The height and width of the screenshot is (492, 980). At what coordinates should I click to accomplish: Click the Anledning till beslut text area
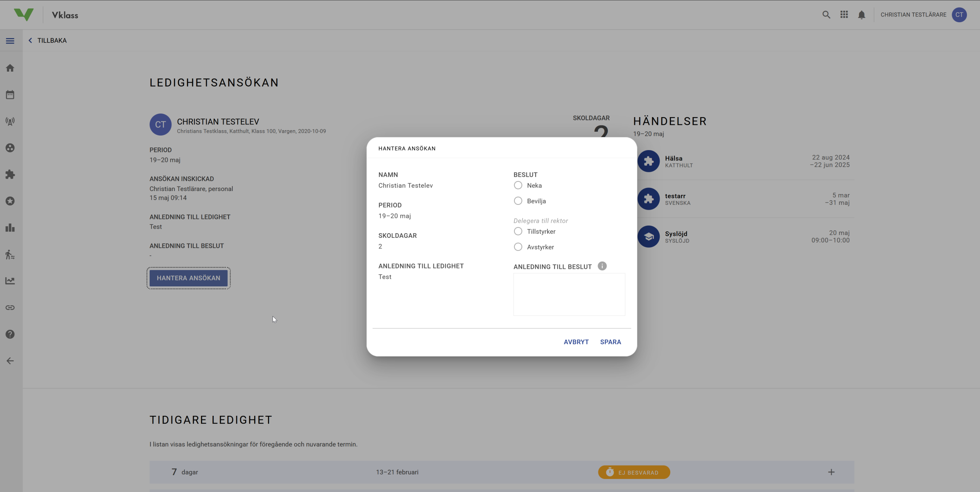pos(569,294)
